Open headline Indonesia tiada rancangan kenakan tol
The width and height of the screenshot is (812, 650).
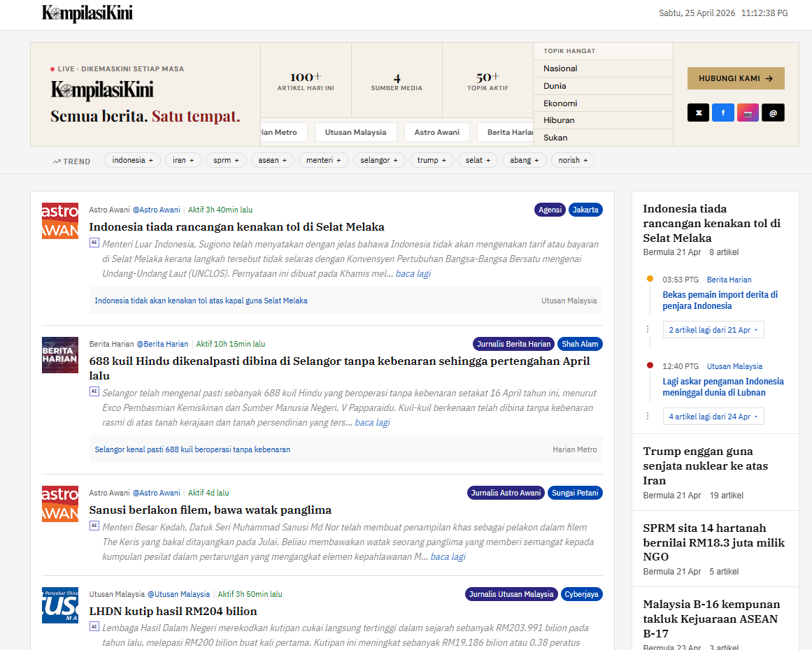(236, 226)
